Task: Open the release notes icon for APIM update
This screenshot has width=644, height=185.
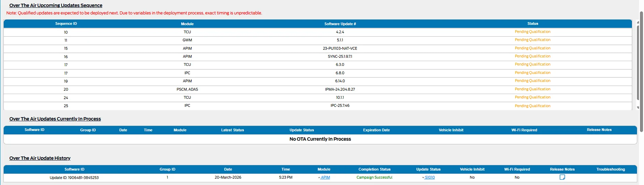Action: coord(562,177)
